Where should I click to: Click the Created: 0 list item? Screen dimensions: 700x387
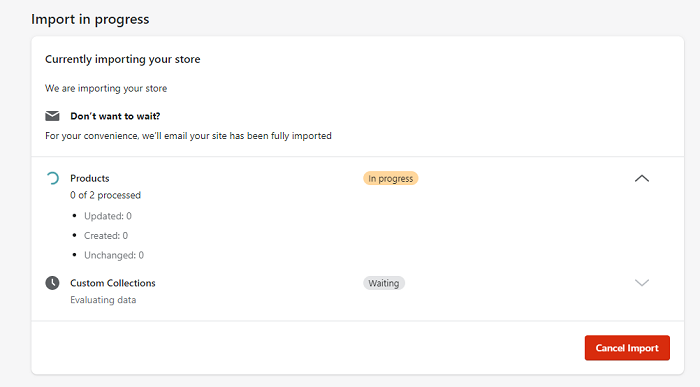(106, 236)
